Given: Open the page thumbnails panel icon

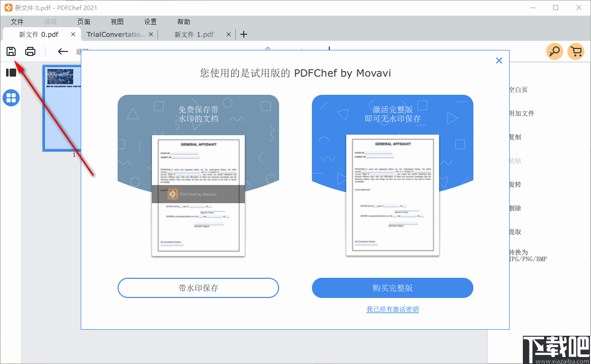Looking at the screenshot, I should 11,72.
